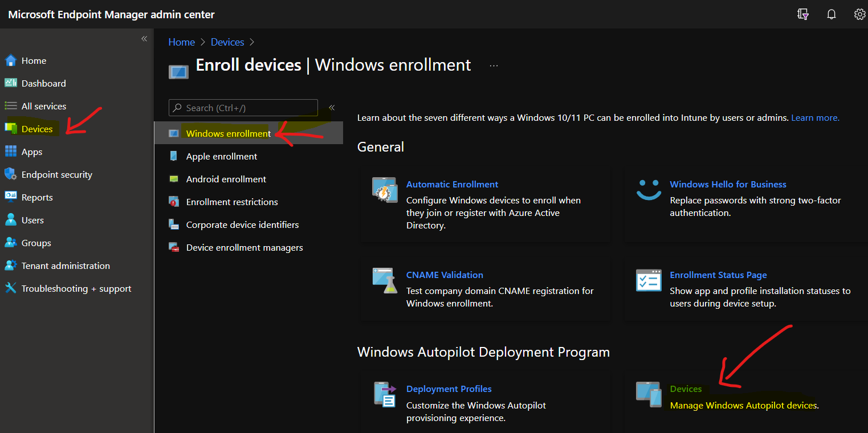Open Manage Windows Autopilot devices
Image resolution: width=868 pixels, height=433 pixels.
(x=743, y=405)
